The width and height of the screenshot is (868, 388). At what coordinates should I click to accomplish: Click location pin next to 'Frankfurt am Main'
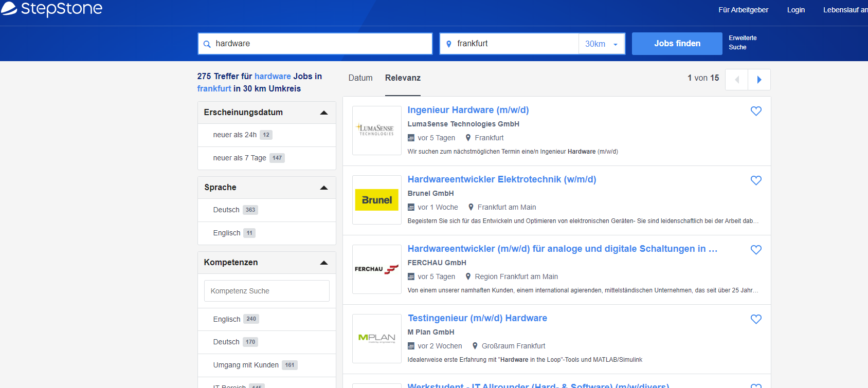[x=471, y=207]
